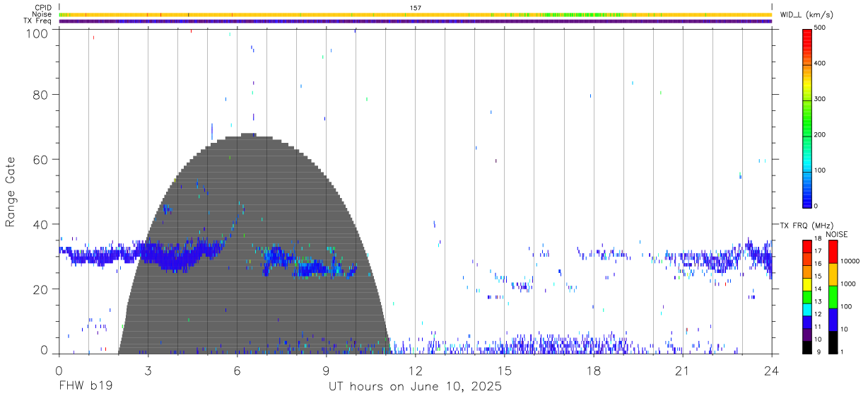
Task: Click the 200 tick on width colorbar
Action: click(821, 134)
